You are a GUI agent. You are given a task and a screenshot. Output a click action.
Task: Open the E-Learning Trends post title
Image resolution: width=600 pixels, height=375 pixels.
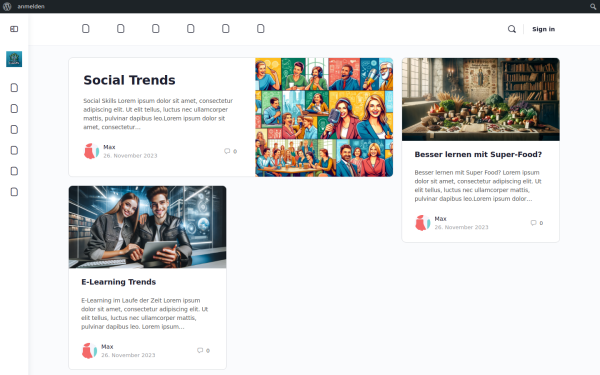tap(119, 282)
